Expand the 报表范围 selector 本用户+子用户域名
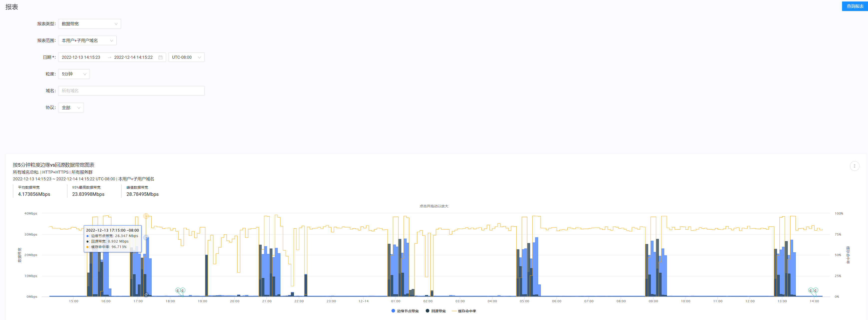Screen dimensions: 868x320 (87, 40)
